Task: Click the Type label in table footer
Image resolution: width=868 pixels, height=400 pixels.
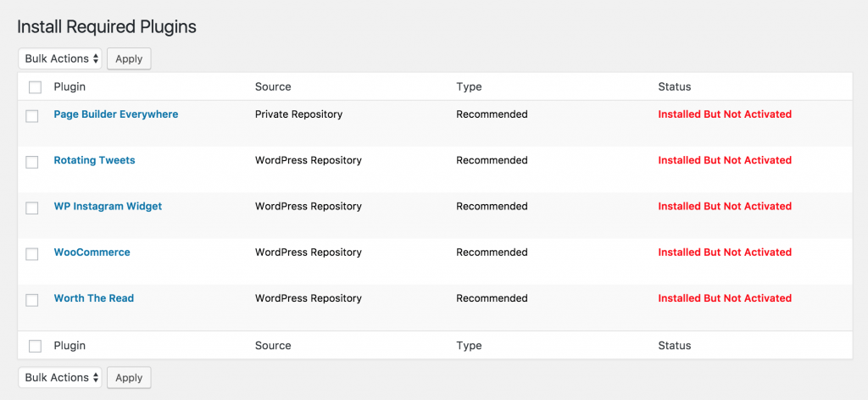Action: click(x=469, y=346)
